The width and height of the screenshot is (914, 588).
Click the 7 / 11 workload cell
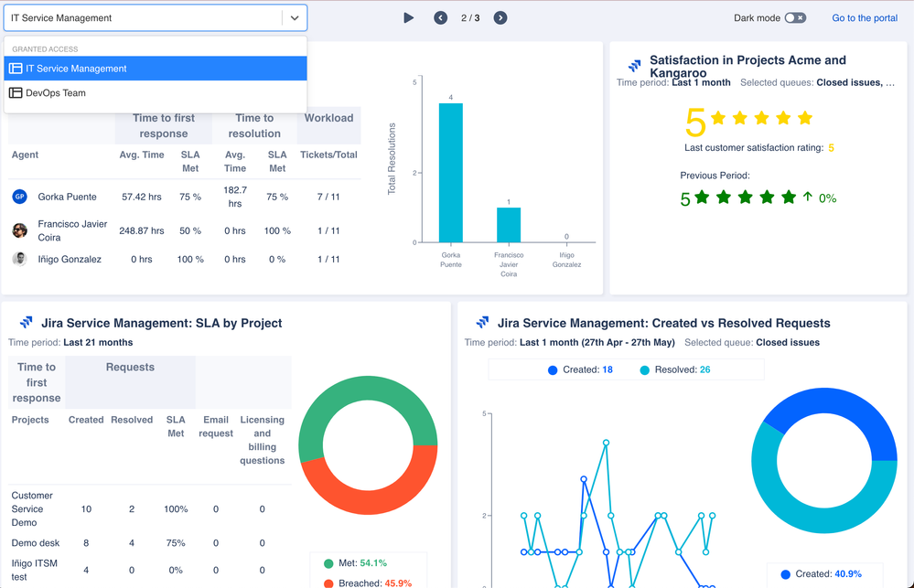pos(328,197)
